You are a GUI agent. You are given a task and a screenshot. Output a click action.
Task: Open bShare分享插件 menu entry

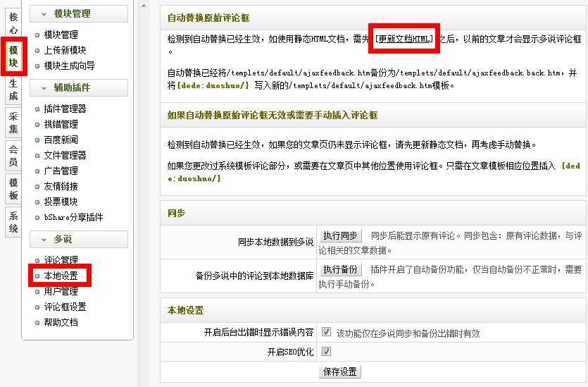click(x=73, y=217)
